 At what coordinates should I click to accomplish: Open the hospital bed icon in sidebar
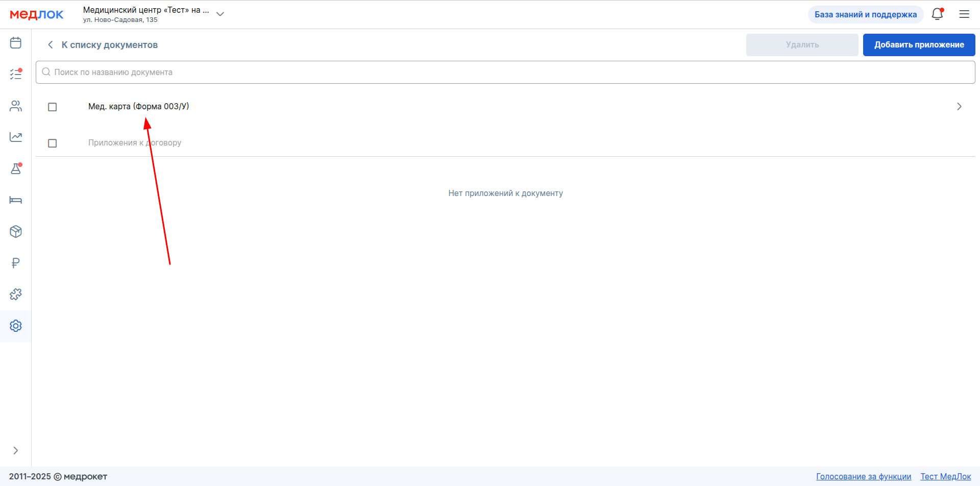click(x=16, y=200)
